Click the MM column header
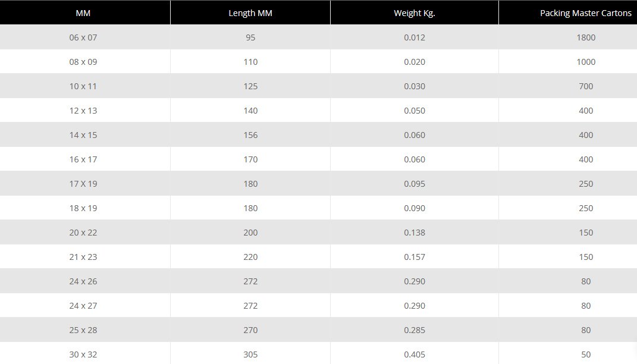The width and height of the screenshot is (637, 364). pyautogui.click(x=83, y=13)
